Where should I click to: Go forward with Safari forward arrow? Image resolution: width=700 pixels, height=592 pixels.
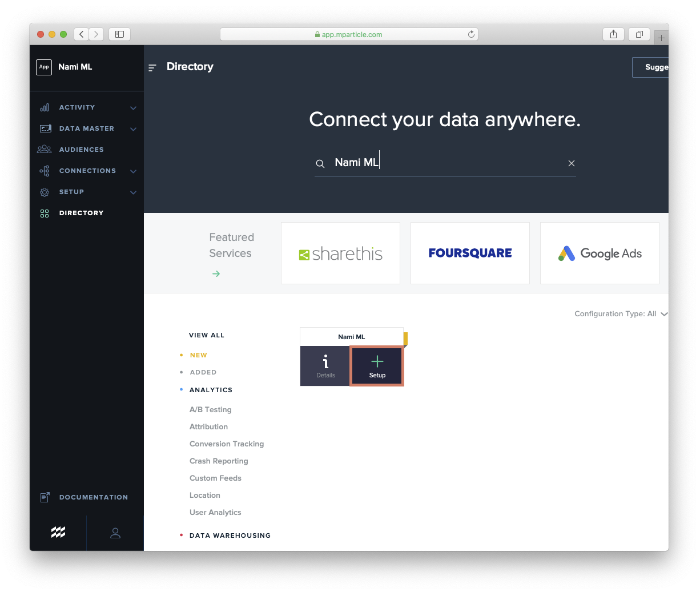coord(96,34)
